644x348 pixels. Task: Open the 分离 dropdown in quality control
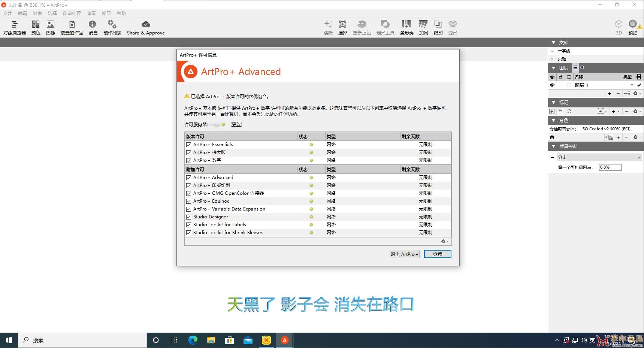[599, 157]
